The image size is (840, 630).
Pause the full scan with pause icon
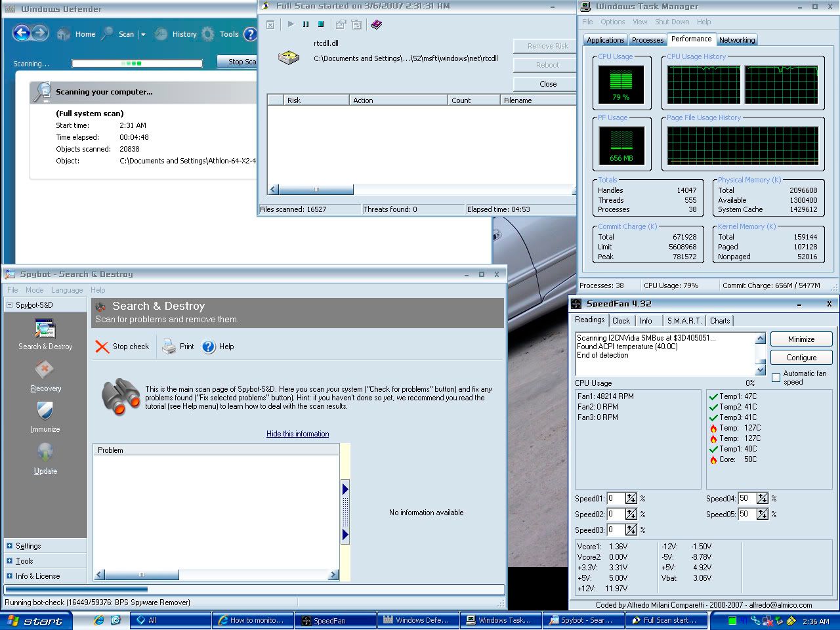306,24
